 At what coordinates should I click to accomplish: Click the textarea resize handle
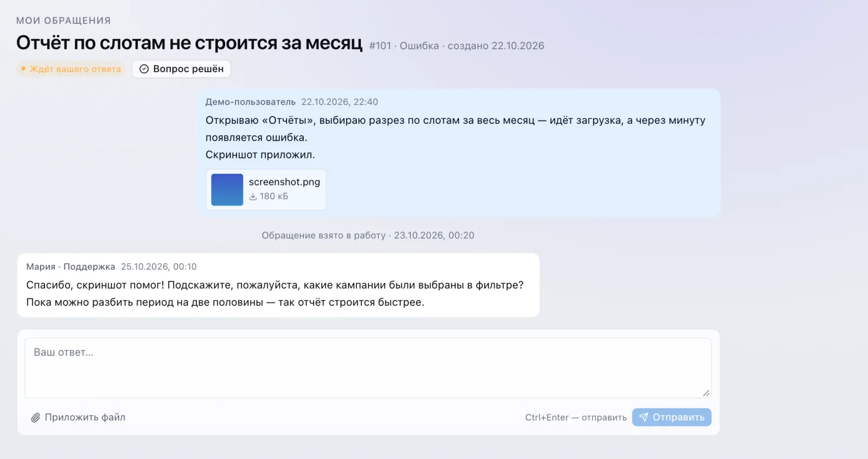706,393
